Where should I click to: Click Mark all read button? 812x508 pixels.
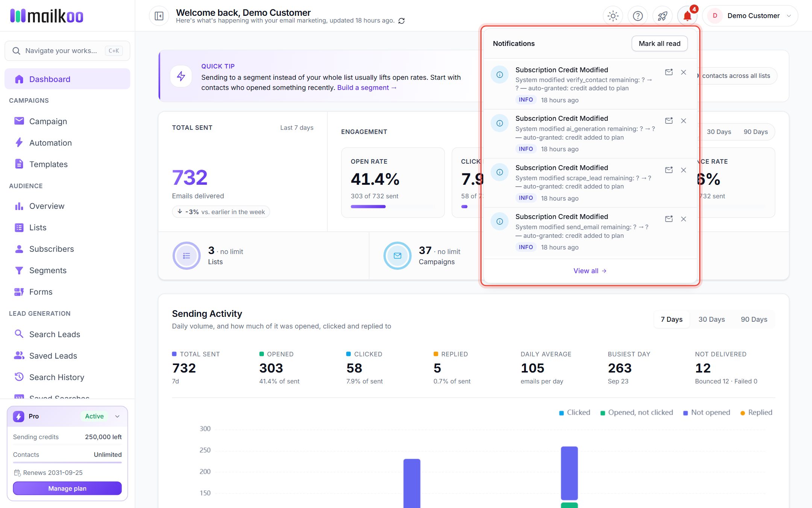point(659,44)
